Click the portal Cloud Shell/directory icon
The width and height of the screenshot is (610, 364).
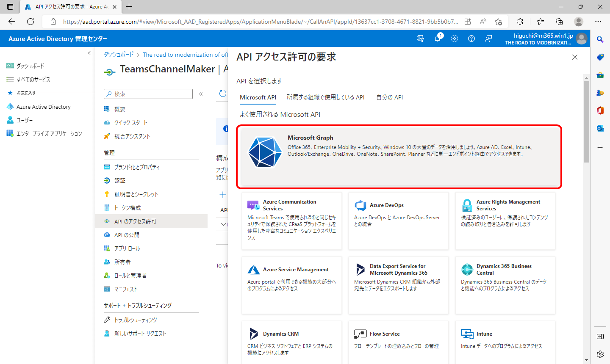[421, 39]
